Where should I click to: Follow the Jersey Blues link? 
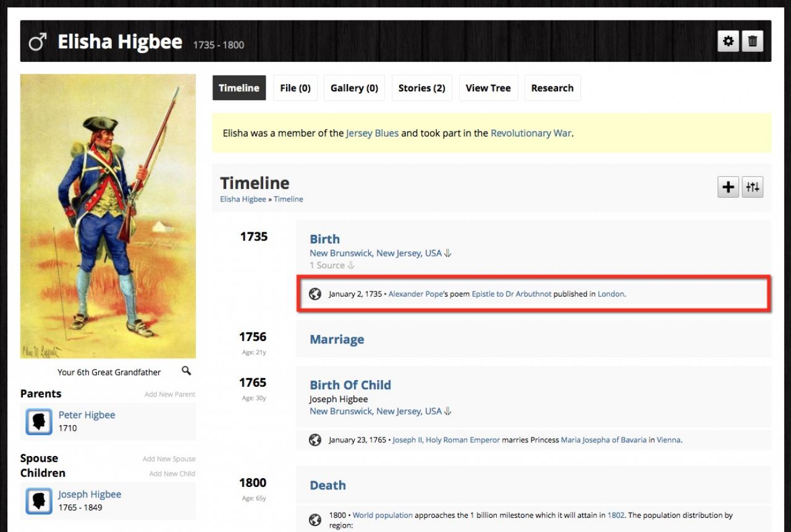[372, 133]
